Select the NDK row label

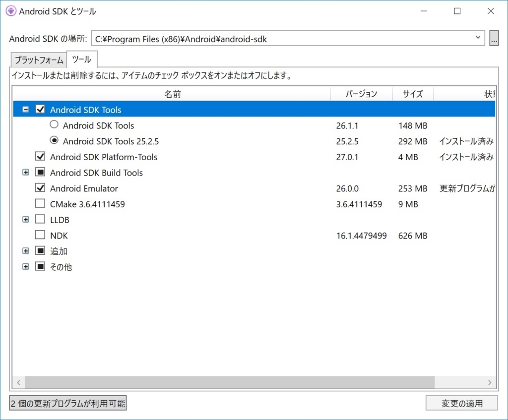pos(59,236)
